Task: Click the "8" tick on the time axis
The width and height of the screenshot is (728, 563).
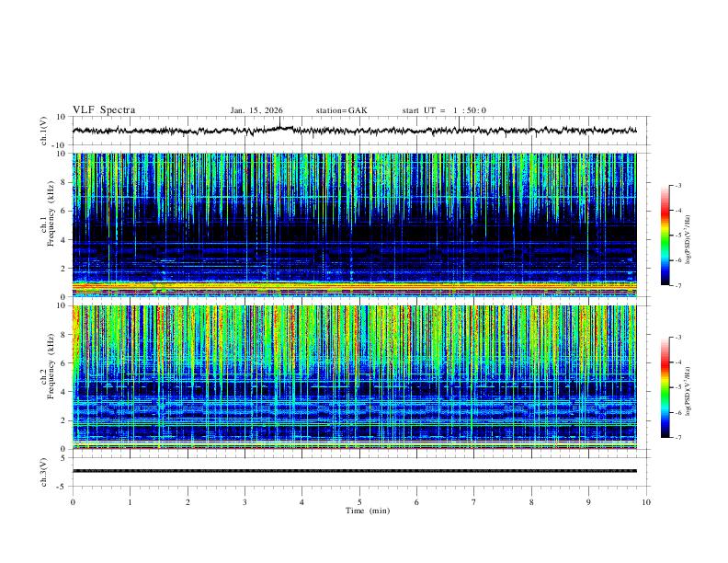Action: (x=531, y=502)
